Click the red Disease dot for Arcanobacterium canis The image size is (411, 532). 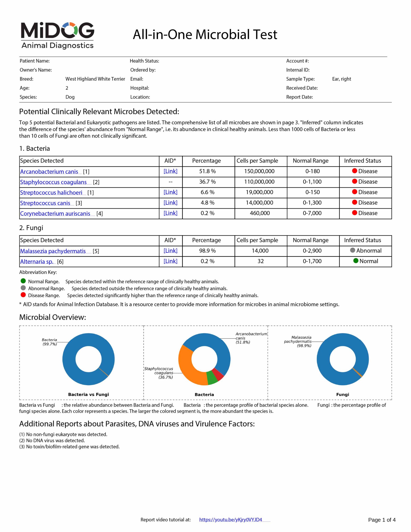[355, 171]
